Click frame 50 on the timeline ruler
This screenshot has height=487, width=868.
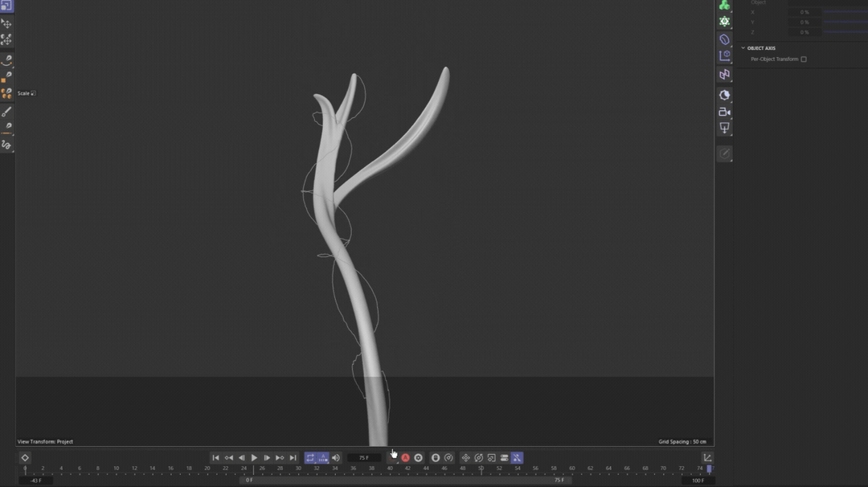481,469
